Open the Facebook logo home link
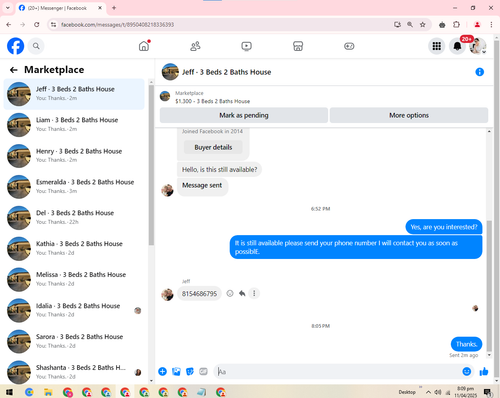500x398 pixels. [15, 46]
